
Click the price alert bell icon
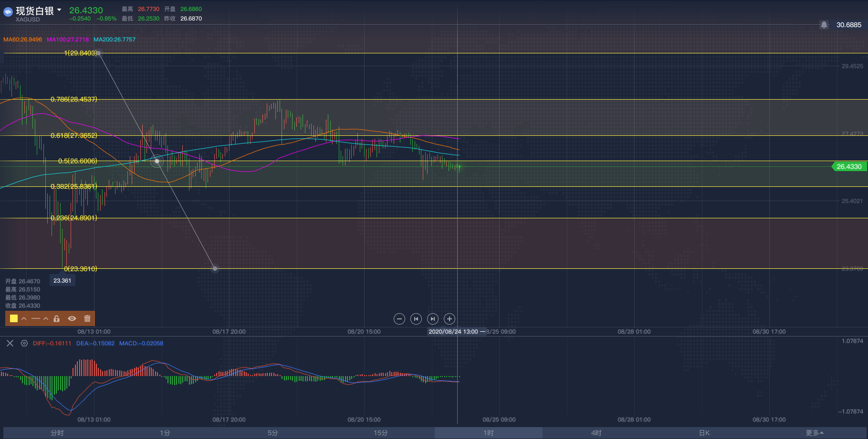(x=824, y=25)
